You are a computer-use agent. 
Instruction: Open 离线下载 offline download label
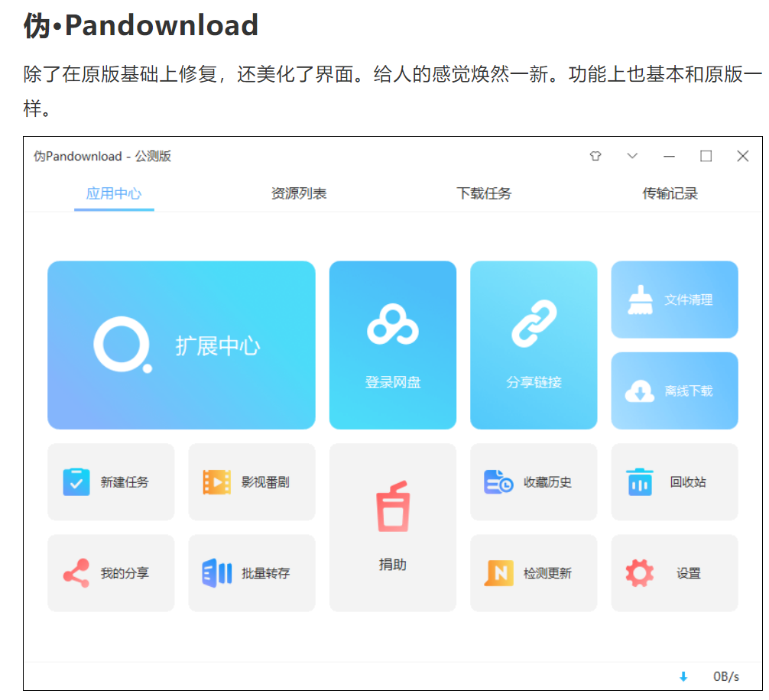pyautogui.click(x=688, y=391)
